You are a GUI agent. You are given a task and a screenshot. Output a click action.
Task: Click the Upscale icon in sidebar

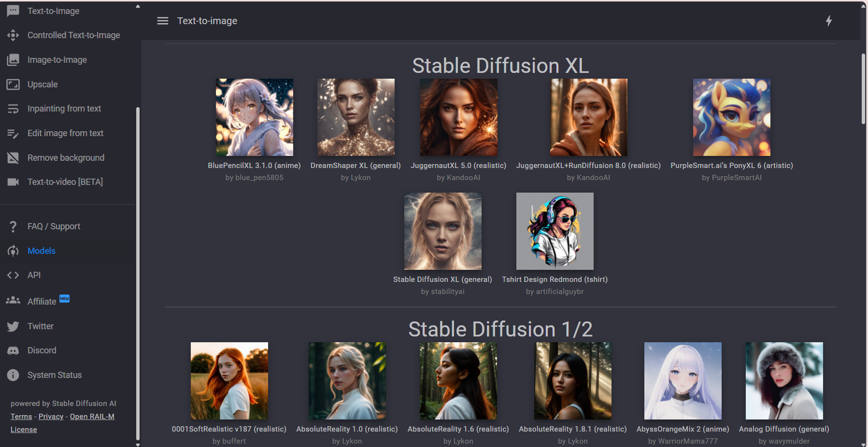coord(13,84)
